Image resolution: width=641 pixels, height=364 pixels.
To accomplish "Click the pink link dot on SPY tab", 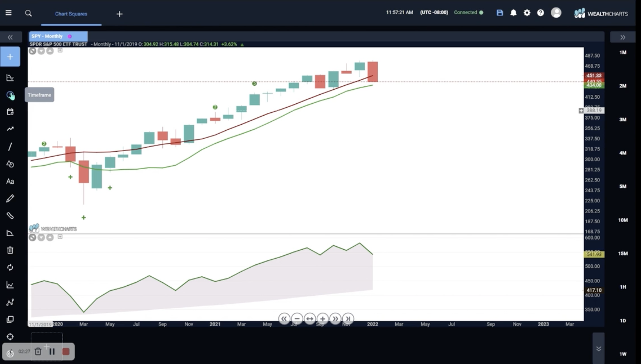I will pos(70,36).
